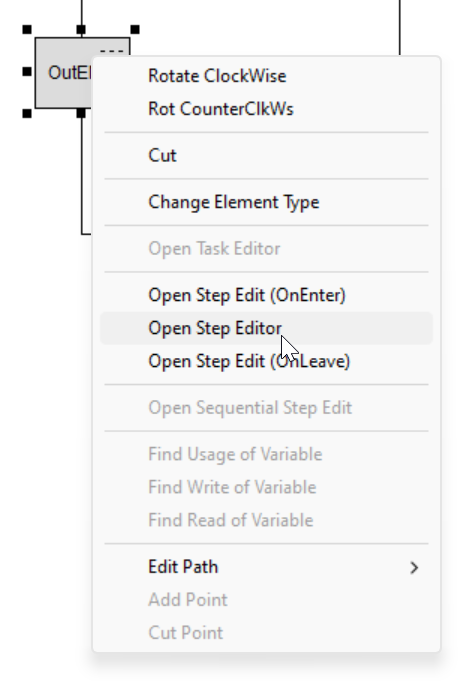
Task: Open Change Element Type option
Action: click(266, 202)
